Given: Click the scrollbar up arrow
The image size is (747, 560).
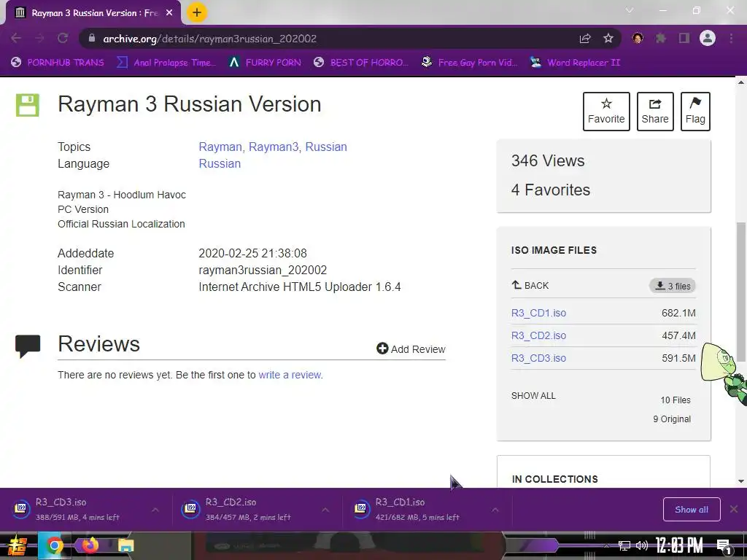Looking at the screenshot, I should coord(741,82).
